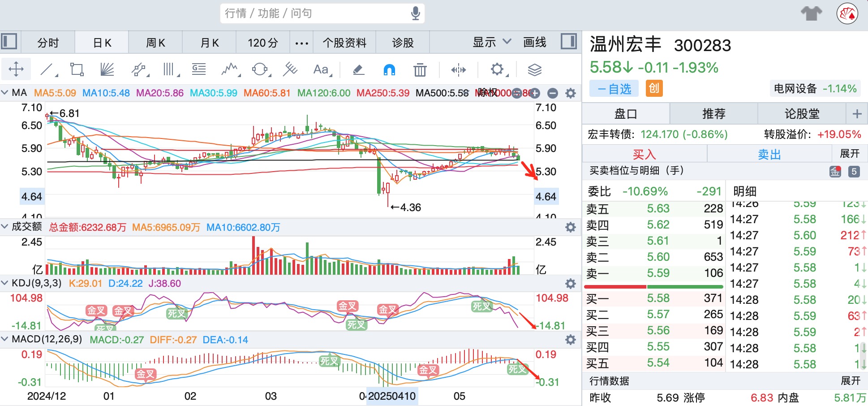Viewport: 868px width, 406px height.
Task: Click the search box 行情/功能/问句
Action: pyautogui.click(x=322, y=13)
